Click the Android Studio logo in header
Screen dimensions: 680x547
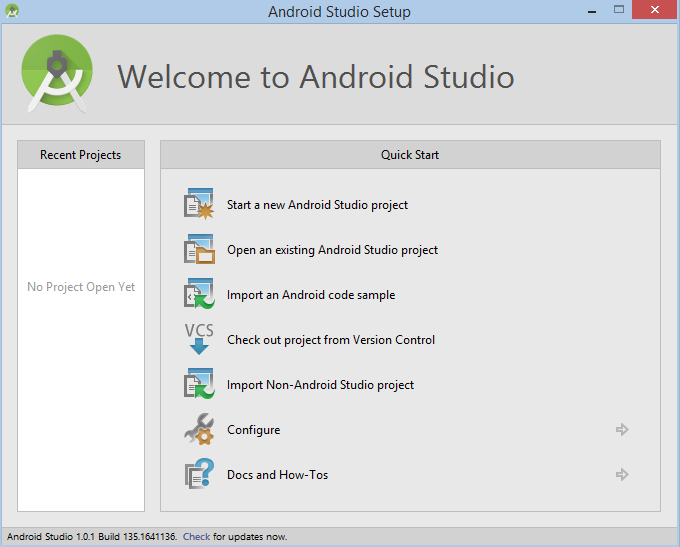pos(57,74)
